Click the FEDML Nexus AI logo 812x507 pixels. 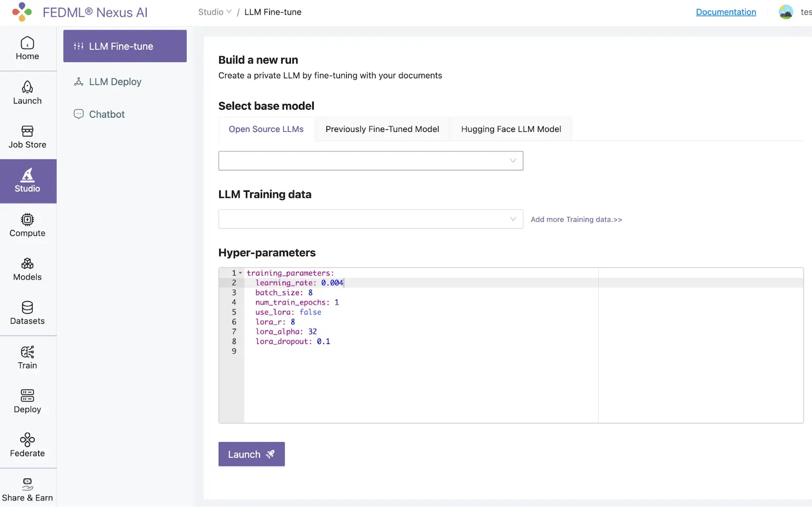tap(22, 12)
